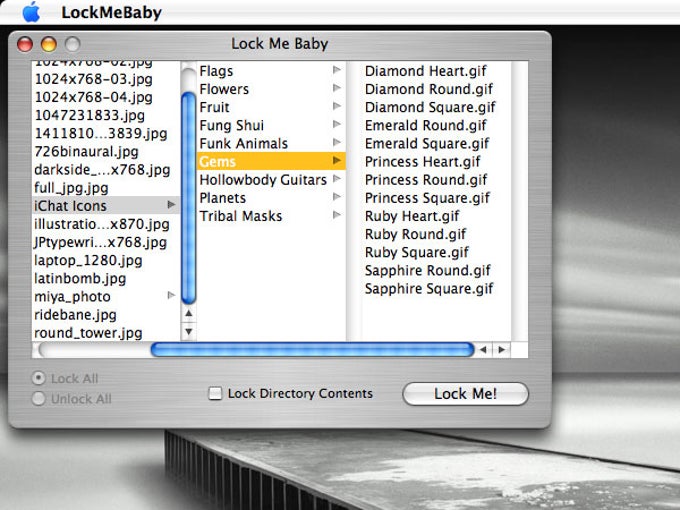
Task: Select 1024x768-03.jpg file
Action: 94,79
